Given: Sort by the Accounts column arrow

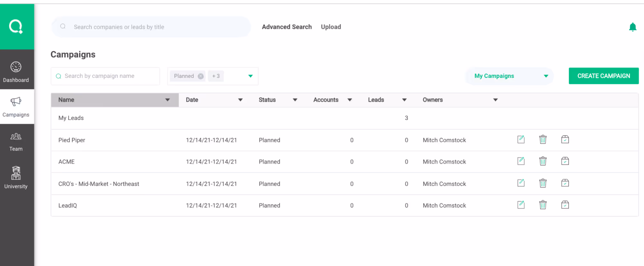Looking at the screenshot, I should (x=350, y=100).
